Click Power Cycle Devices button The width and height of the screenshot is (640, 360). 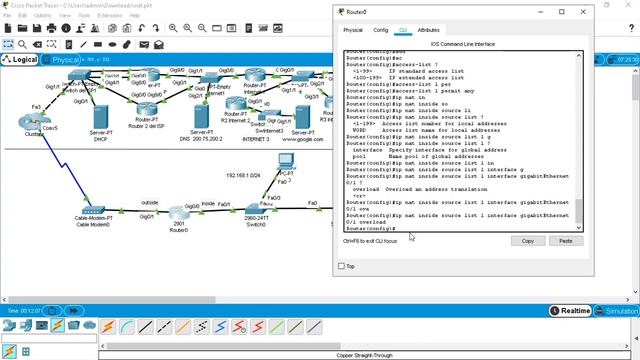(52, 311)
